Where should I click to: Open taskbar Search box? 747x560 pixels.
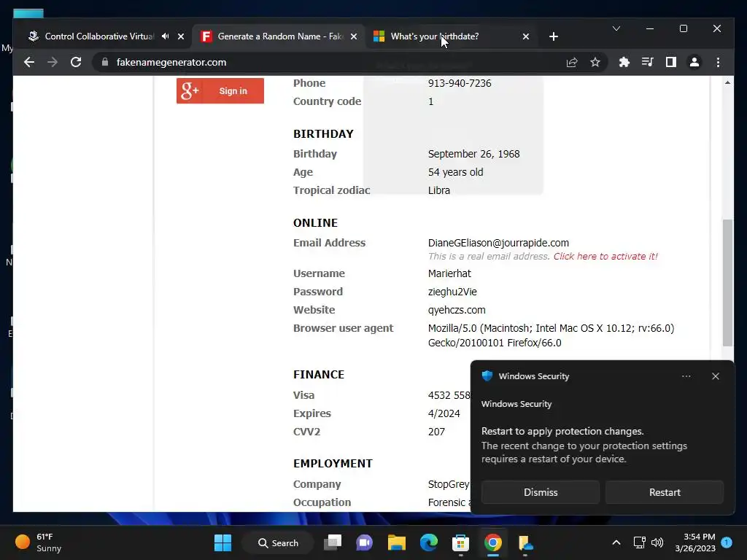[x=278, y=542]
